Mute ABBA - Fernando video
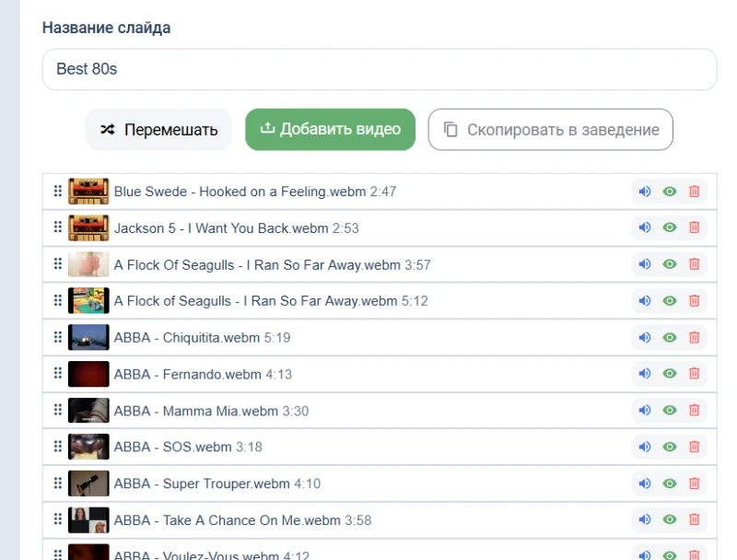This screenshot has width=737, height=560. (x=644, y=374)
